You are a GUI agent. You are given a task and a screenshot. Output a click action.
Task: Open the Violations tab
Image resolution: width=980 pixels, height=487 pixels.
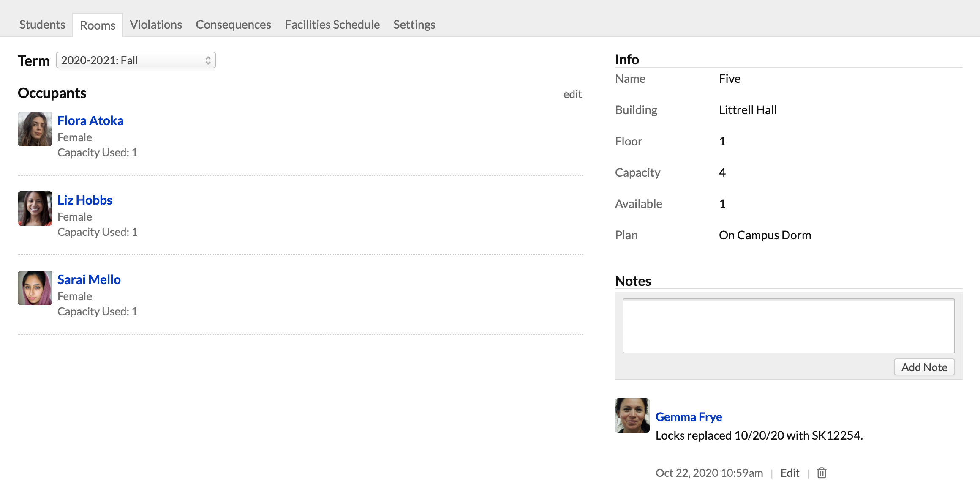[156, 25]
